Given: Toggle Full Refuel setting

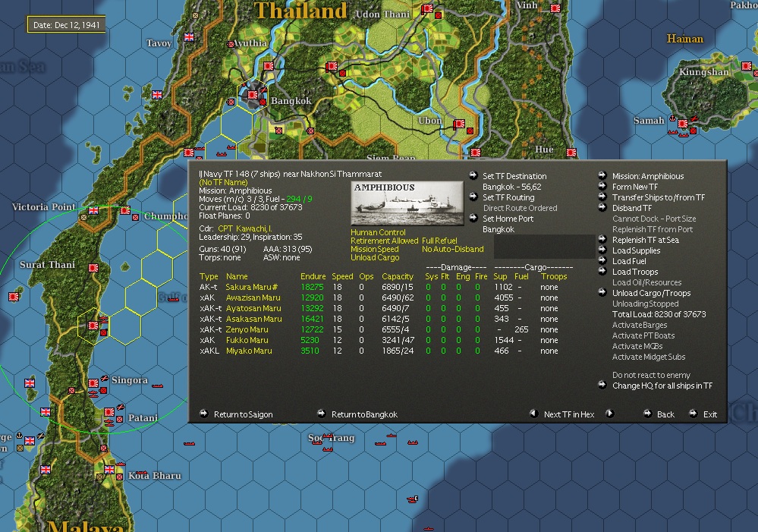Looking at the screenshot, I should tap(439, 241).
